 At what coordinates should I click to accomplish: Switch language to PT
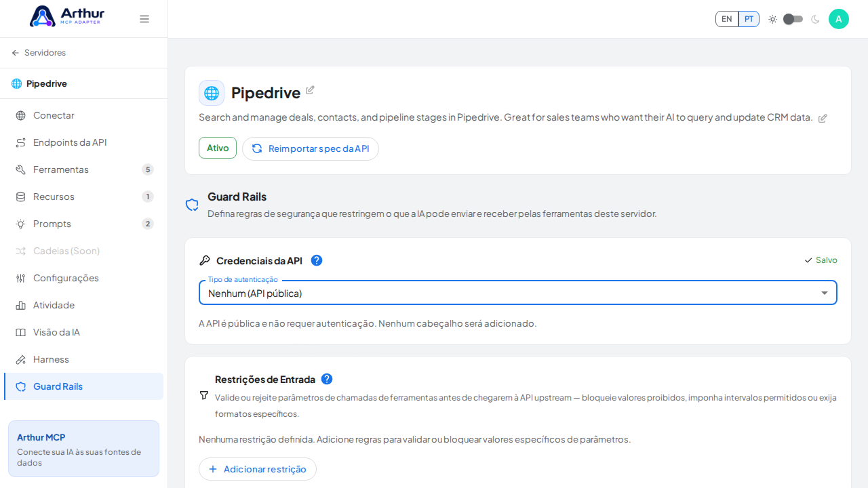coord(749,19)
